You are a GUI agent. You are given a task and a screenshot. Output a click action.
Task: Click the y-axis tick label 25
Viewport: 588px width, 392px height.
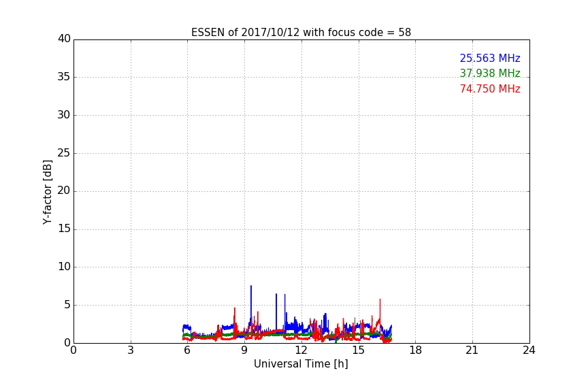pos(64,152)
